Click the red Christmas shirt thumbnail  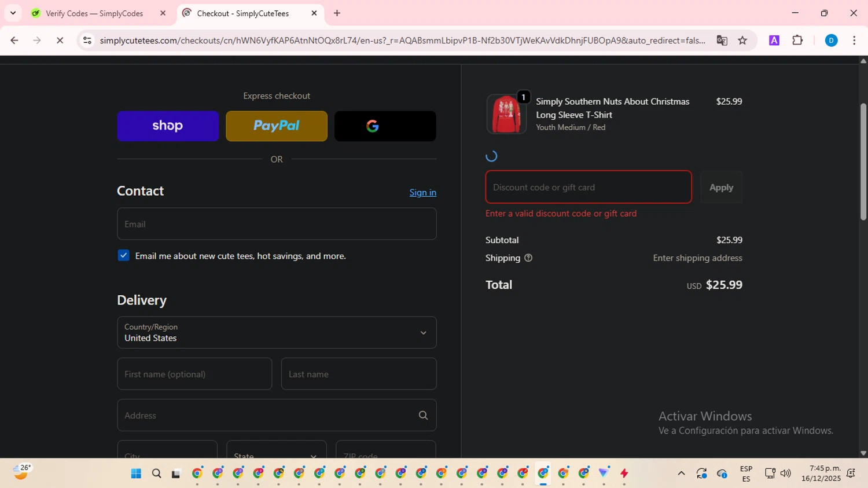(506, 114)
